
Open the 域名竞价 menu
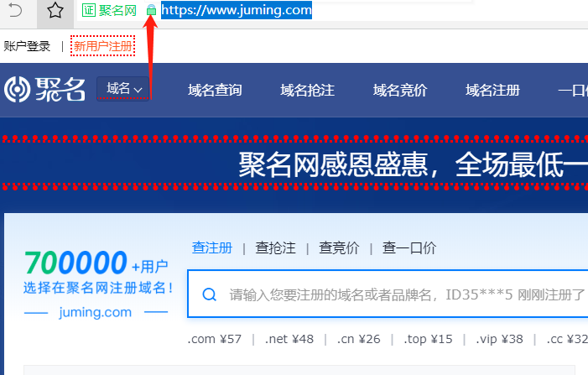pos(400,90)
